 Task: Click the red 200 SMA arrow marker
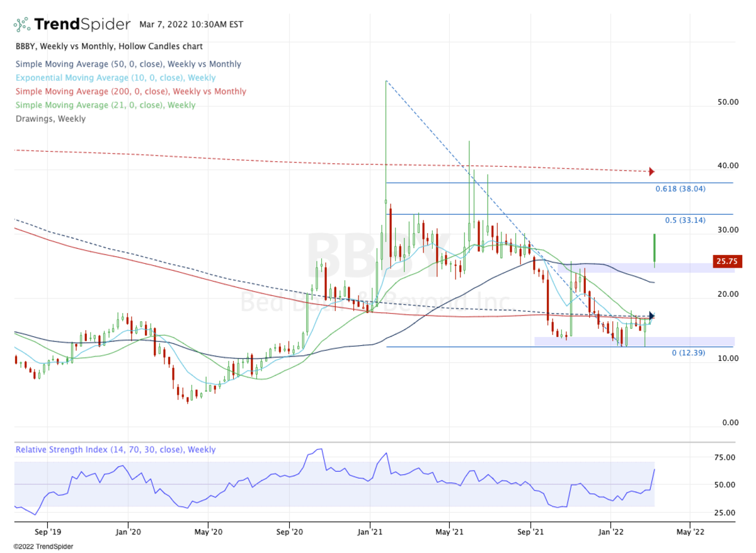coord(652,171)
